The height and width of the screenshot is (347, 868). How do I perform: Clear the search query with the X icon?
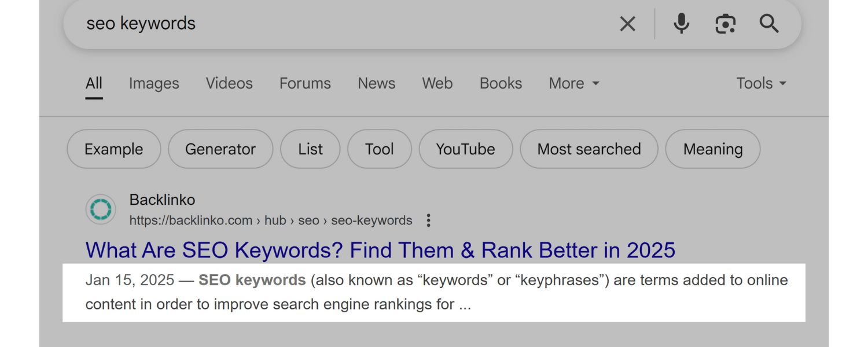pos(627,24)
